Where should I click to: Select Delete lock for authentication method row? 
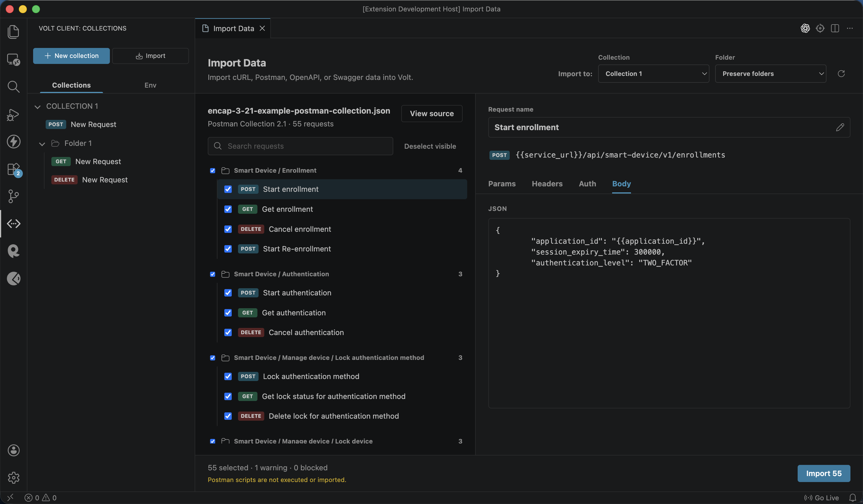tap(342, 416)
